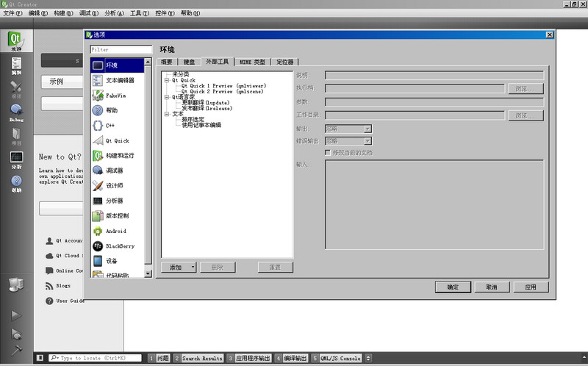Select Qt Quick 1 Preview (qmlviewer) item
The height and width of the screenshot is (366, 588).
[x=223, y=86]
